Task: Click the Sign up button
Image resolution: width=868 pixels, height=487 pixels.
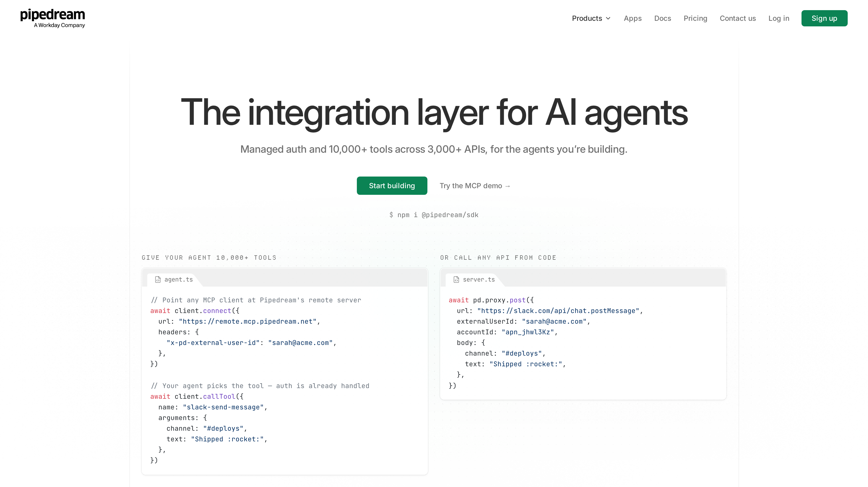Action: tap(824, 18)
